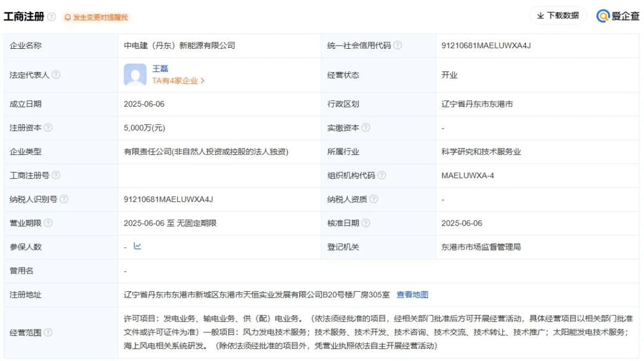The height and width of the screenshot is (361, 644).
Task: Expand TA有4家企业 link
Action: (178, 81)
